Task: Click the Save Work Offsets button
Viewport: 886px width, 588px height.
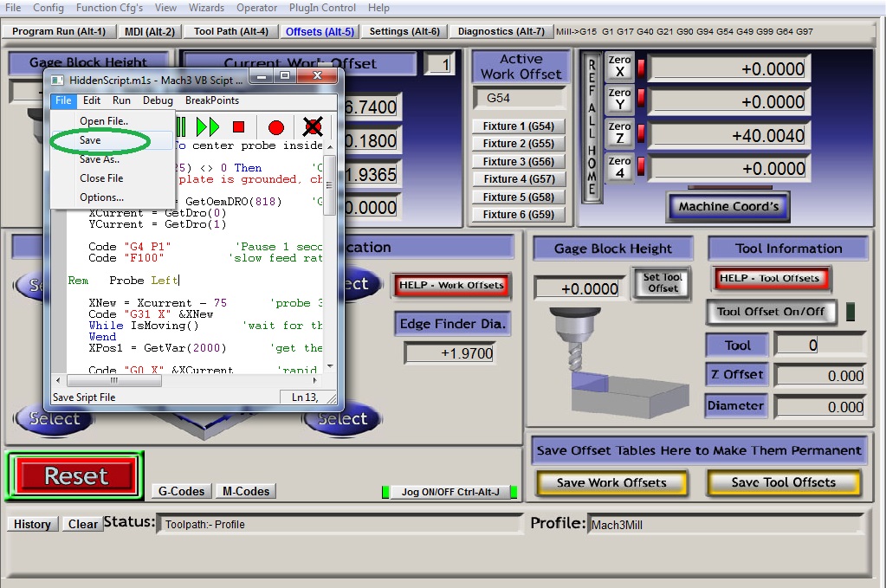Action: point(611,482)
